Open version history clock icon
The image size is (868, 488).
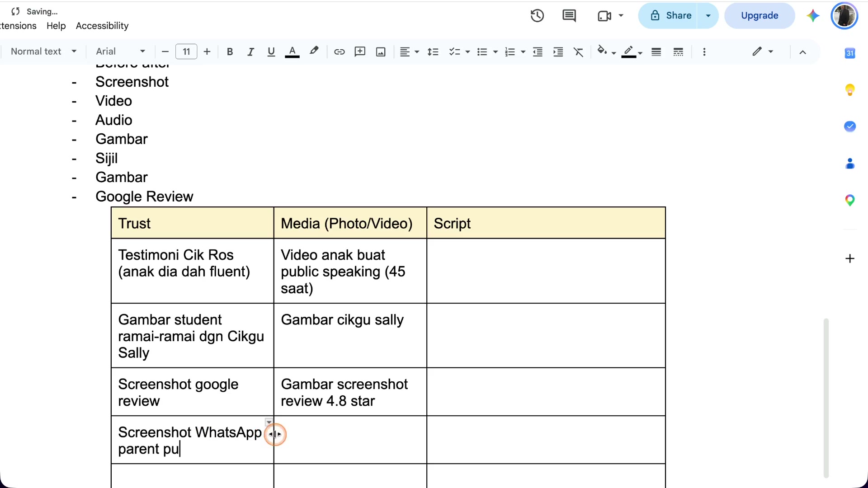537,16
